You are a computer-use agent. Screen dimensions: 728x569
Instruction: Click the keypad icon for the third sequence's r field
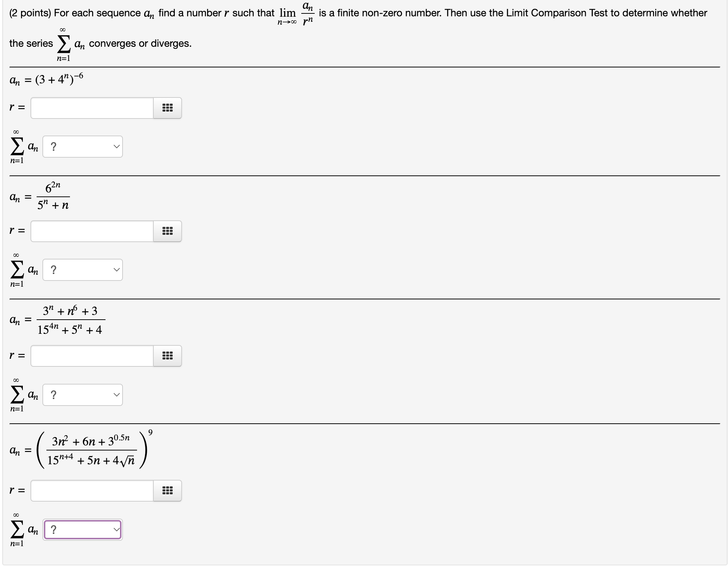pyautogui.click(x=167, y=356)
